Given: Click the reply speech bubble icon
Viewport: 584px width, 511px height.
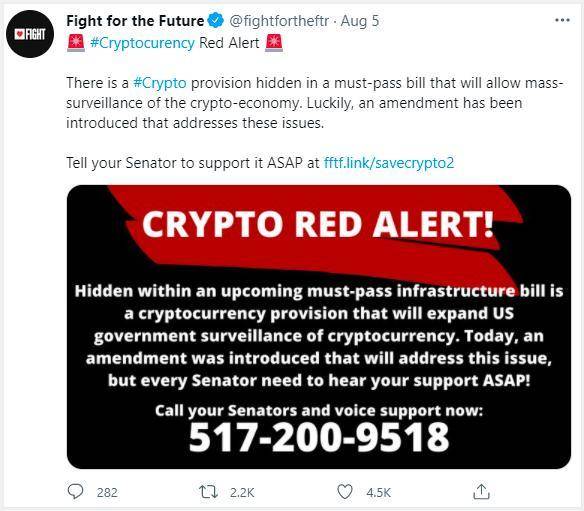Looking at the screenshot, I should coord(75,492).
